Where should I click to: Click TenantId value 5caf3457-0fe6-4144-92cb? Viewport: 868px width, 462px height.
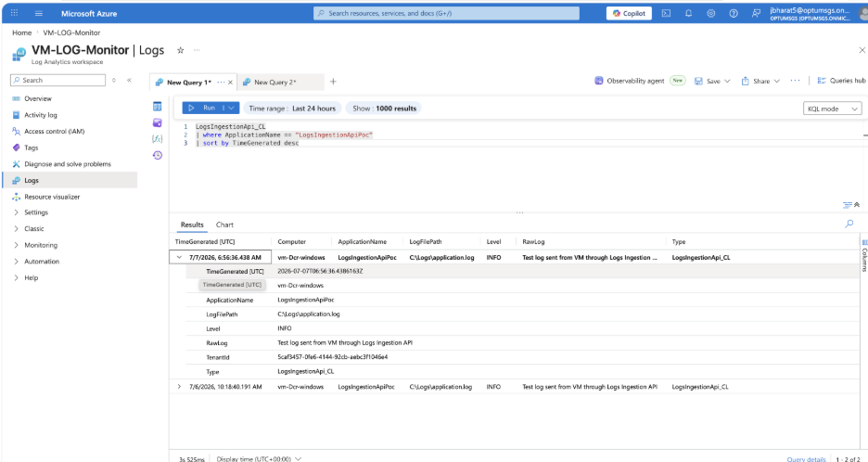[x=332, y=357]
